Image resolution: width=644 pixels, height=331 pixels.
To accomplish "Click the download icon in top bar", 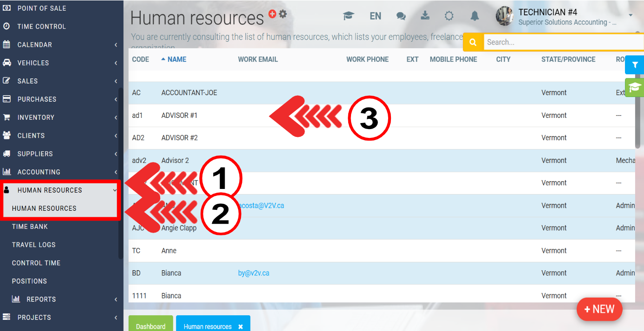I will click(x=425, y=16).
